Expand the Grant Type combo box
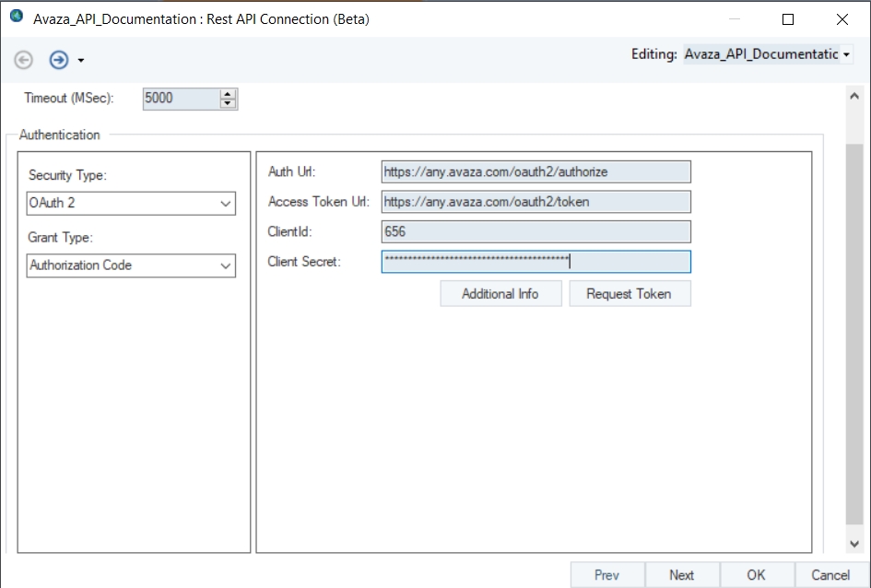 (131, 265)
